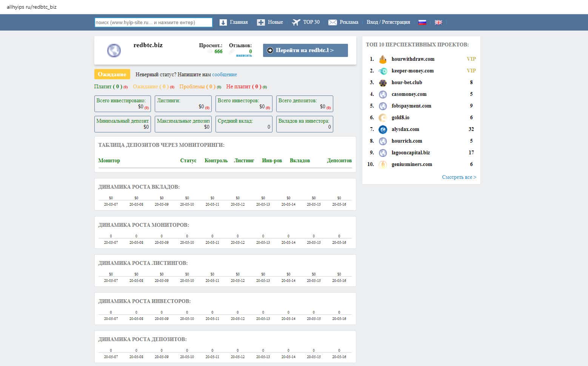Click the alysdax.com site icon
The width and height of the screenshot is (588, 366).
tap(383, 129)
